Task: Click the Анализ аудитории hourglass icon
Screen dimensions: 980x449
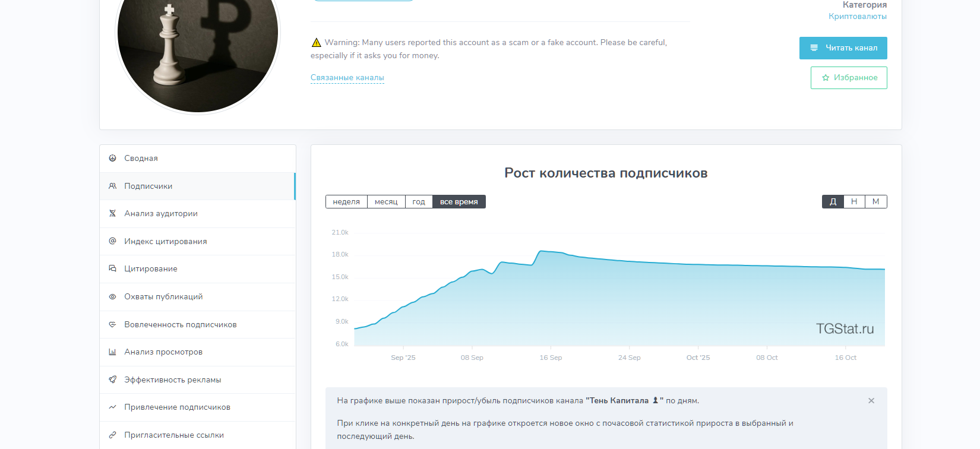Action: tap(112, 213)
